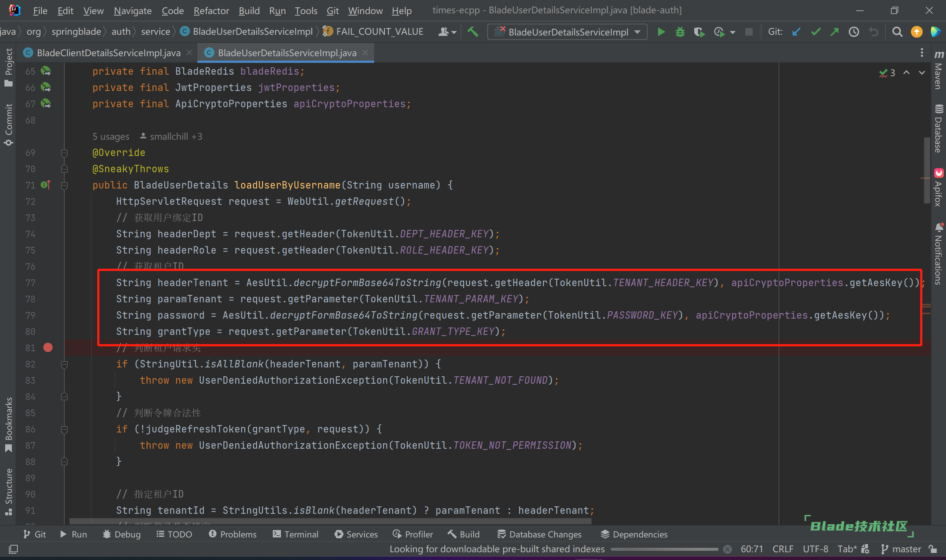
Task: Run with Coverage icon
Action: 699,32
